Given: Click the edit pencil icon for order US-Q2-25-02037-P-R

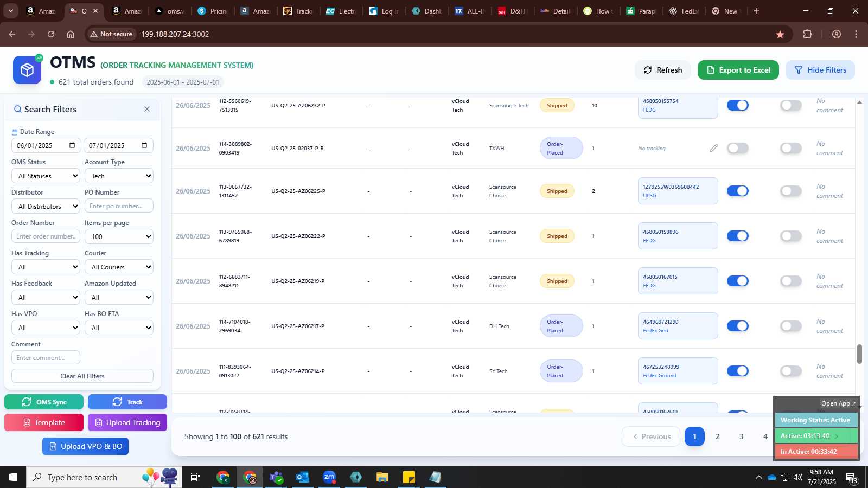Looking at the screenshot, I should click(714, 148).
